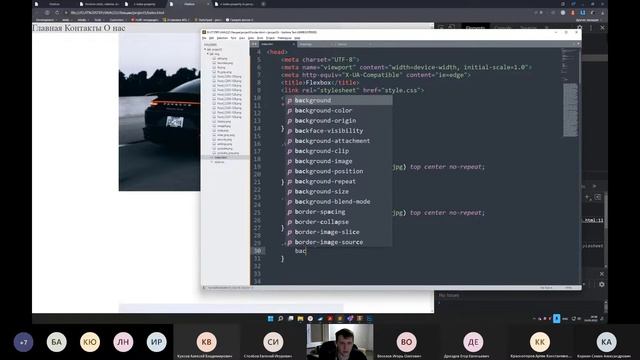
Task: Open Sublime Text Preferences menu
Action: tap(284, 38)
